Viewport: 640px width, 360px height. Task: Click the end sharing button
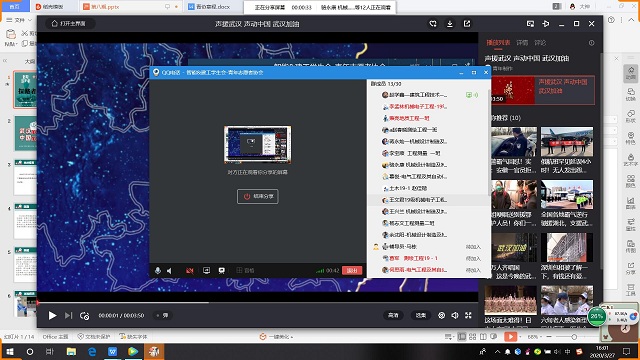[x=258, y=196]
